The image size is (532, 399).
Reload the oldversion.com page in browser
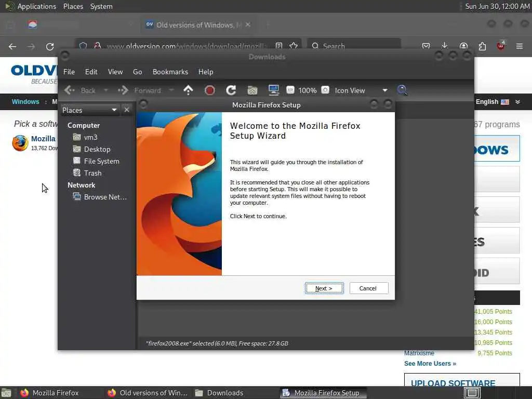tap(50, 46)
